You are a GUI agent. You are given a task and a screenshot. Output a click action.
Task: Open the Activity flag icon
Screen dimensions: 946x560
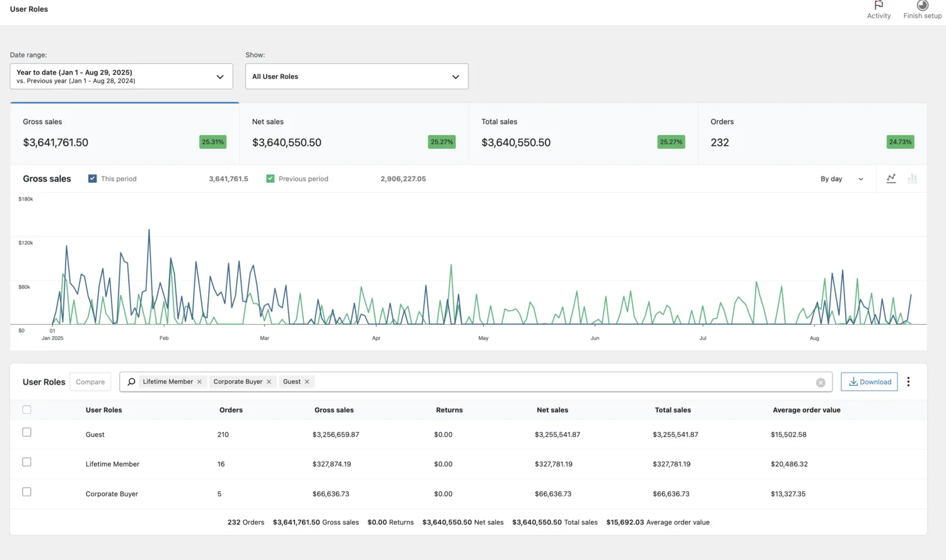click(879, 6)
